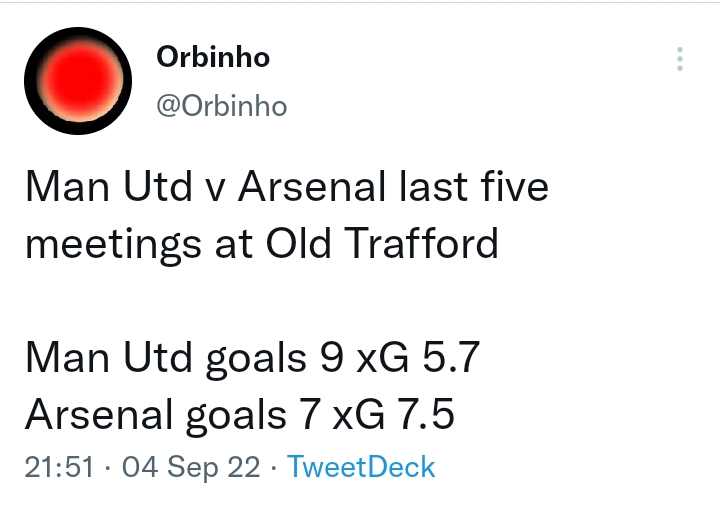Open the tweet's three-dot more menu

pos(680,58)
